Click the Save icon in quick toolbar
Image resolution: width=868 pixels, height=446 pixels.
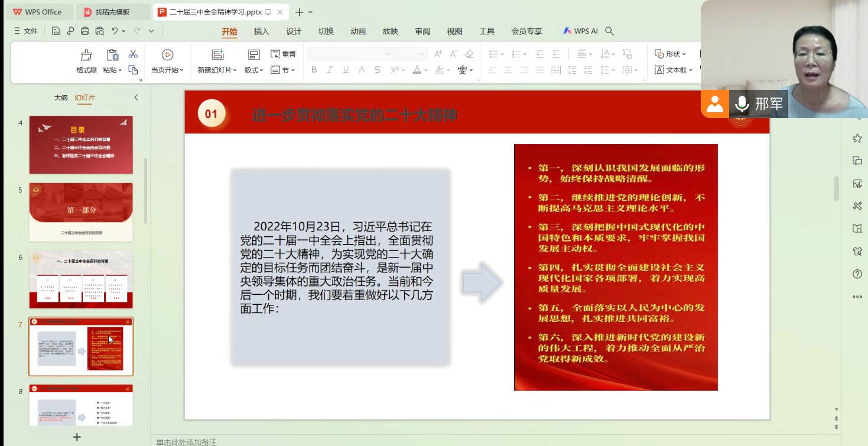click(56, 31)
